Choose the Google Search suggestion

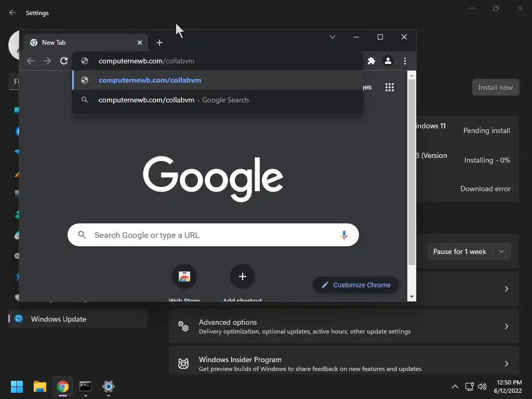click(218, 100)
